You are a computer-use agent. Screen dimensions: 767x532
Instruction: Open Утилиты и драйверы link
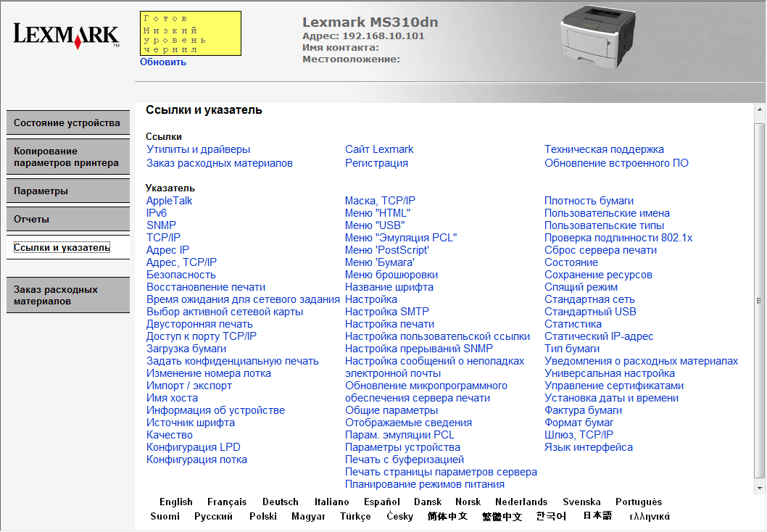coord(198,149)
